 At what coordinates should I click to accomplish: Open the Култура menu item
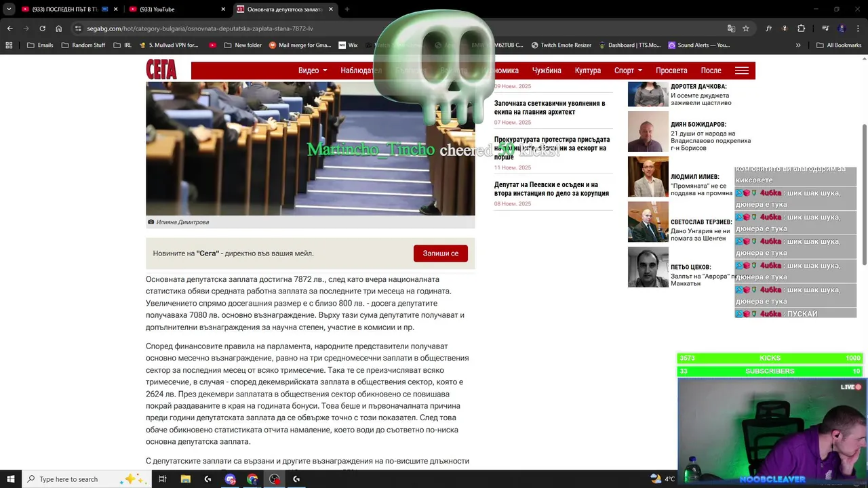pos(588,70)
